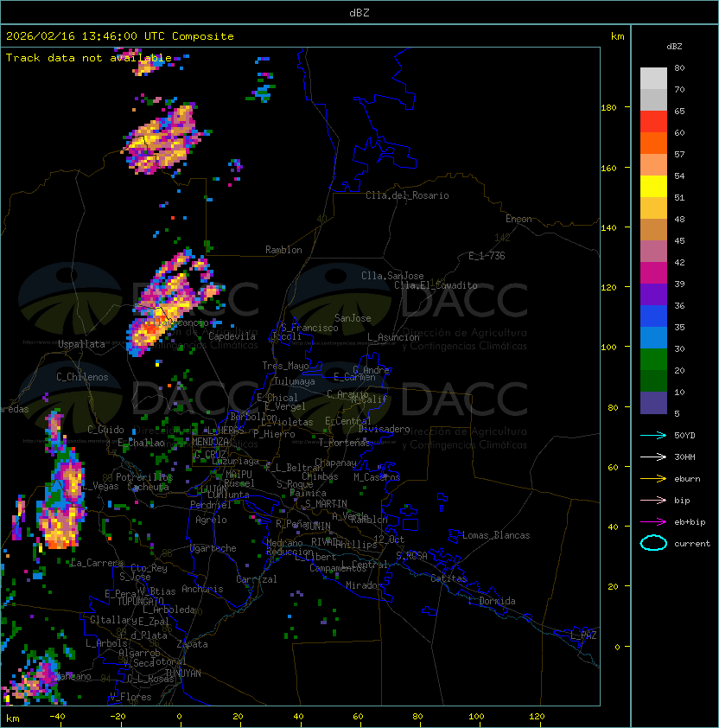Click the 'La_Carrera' map label
Image resolution: width=719 pixels, height=728 pixels.
pyautogui.click(x=97, y=563)
